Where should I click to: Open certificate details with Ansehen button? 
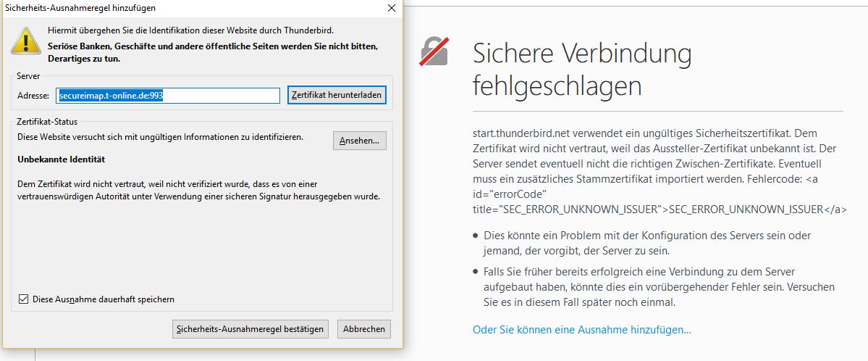coord(359,141)
